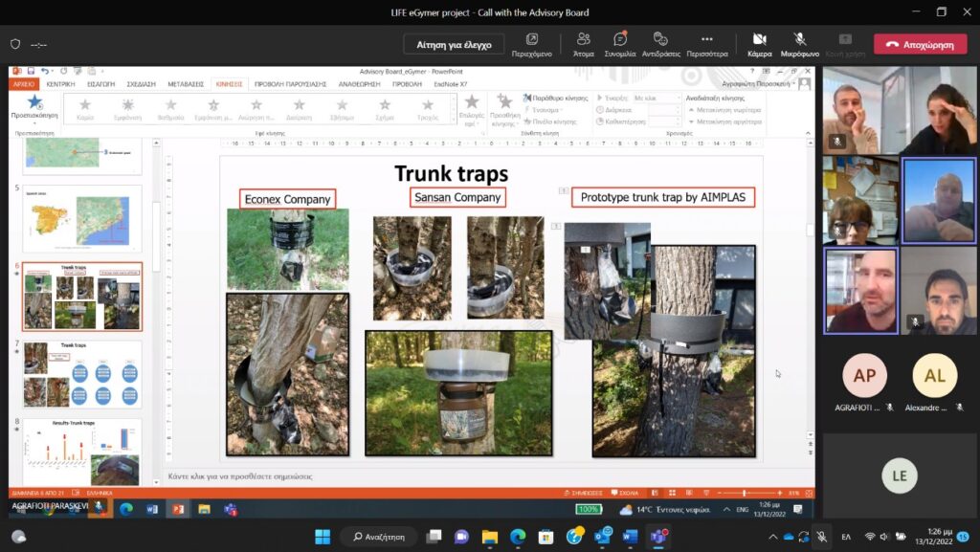
Task: Select the AP participant avatar (AGRAFIOTI)
Action: (x=864, y=375)
